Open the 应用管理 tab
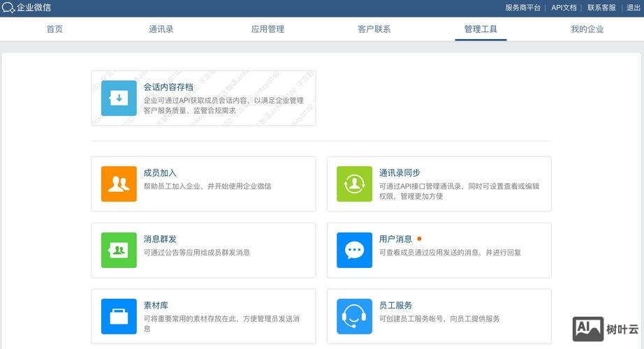The height and width of the screenshot is (349, 644). tap(268, 29)
